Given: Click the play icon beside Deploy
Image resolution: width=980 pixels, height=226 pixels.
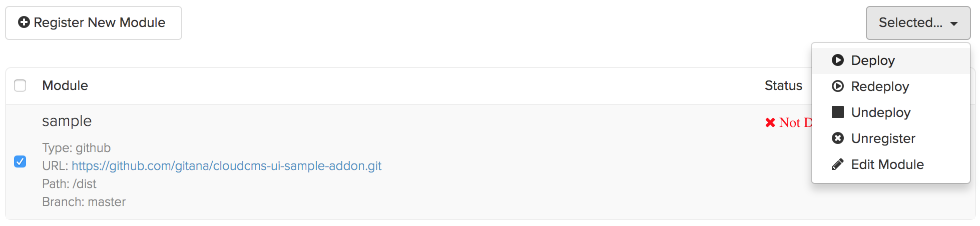Looking at the screenshot, I should [837, 60].
